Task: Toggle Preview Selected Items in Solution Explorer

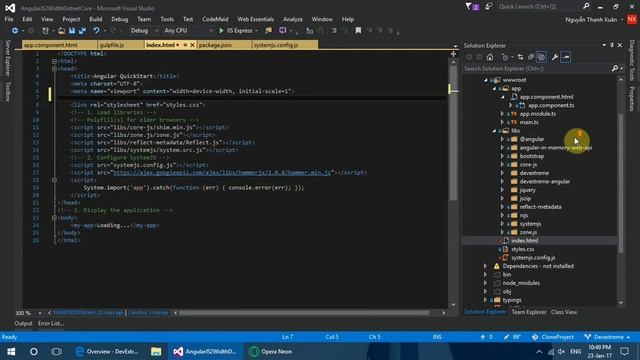Action: click(566, 57)
